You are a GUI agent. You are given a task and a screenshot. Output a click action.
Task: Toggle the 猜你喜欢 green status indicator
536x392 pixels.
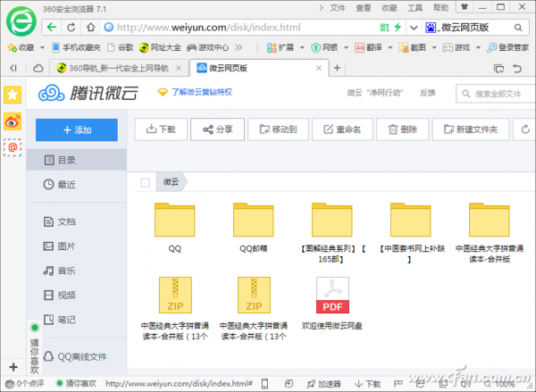(x=35, y=328)
